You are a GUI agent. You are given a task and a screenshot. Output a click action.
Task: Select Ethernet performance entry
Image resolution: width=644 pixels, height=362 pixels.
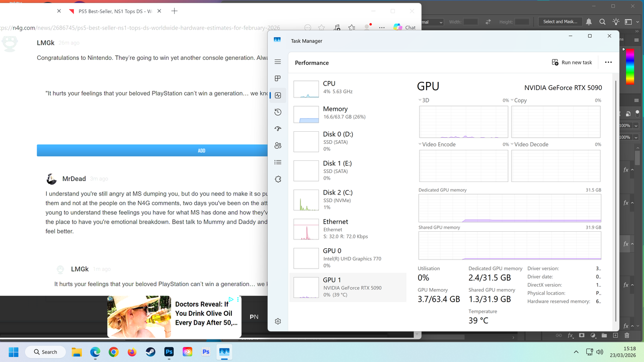348,229
